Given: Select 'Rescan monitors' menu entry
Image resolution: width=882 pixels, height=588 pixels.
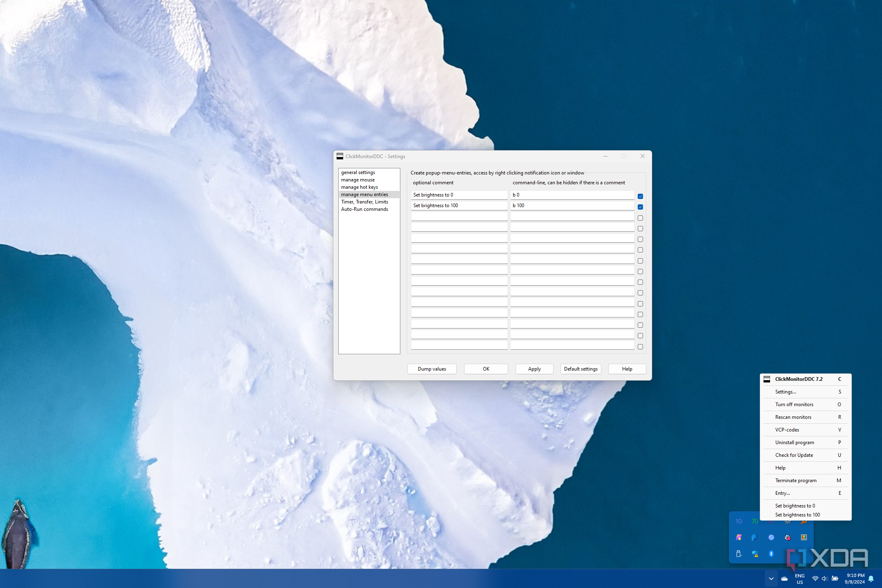Looking at the screenshot, I should (806, 417).
